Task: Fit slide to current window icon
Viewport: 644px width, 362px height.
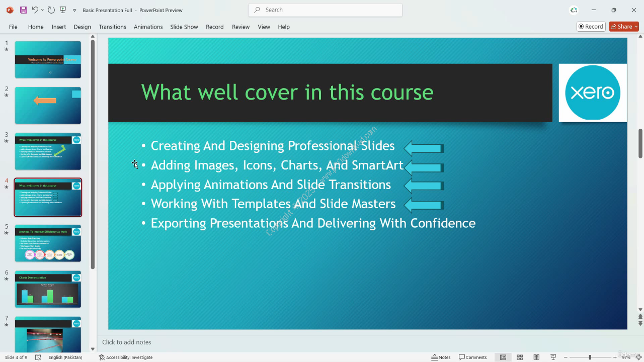Action: pyautogui.click(x=639, y=357)
